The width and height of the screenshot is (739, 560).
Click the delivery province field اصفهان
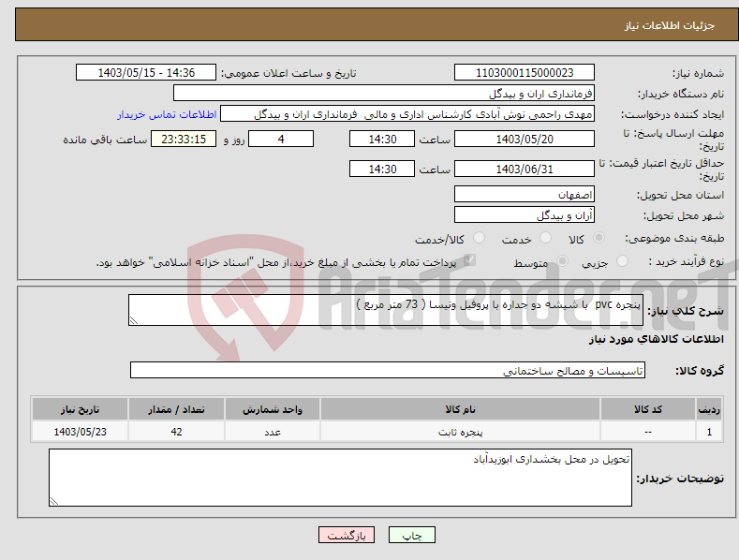pyautogui.click(x=525, y=194)
